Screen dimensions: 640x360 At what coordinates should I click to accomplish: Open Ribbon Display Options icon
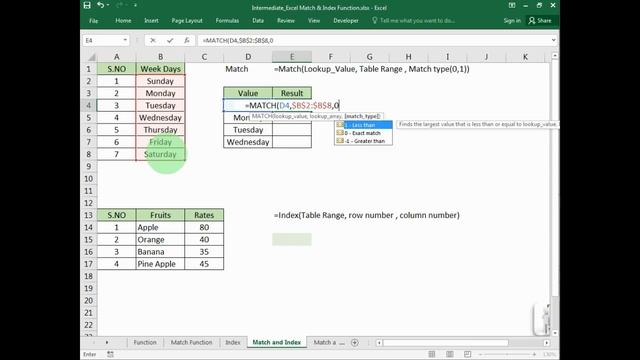click(512, 5)
